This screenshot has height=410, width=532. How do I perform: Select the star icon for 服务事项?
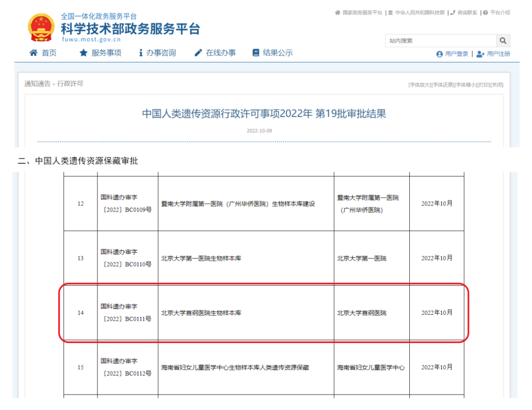(84, 53)
